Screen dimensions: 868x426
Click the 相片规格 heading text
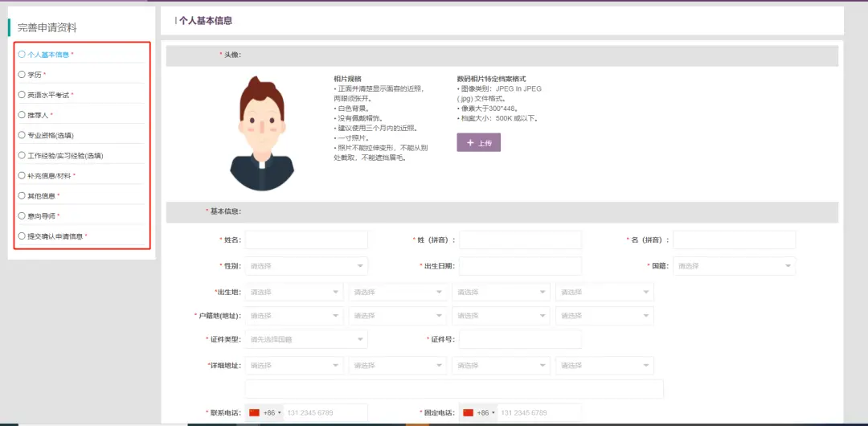click(347, 79)
